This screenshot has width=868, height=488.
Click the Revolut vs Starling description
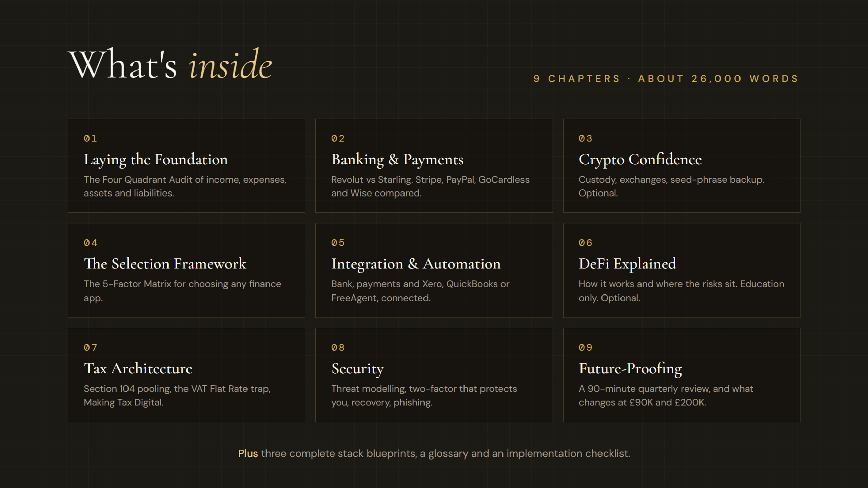(430, 186)
